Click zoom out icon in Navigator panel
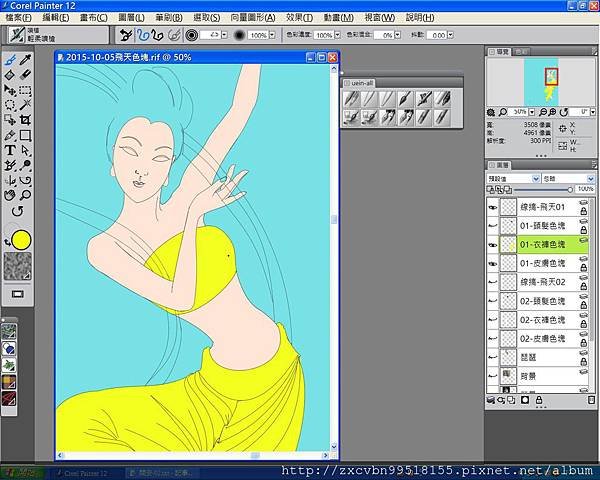Image resolution: width=600 pixels, height=480 pixels. (543, 112)
